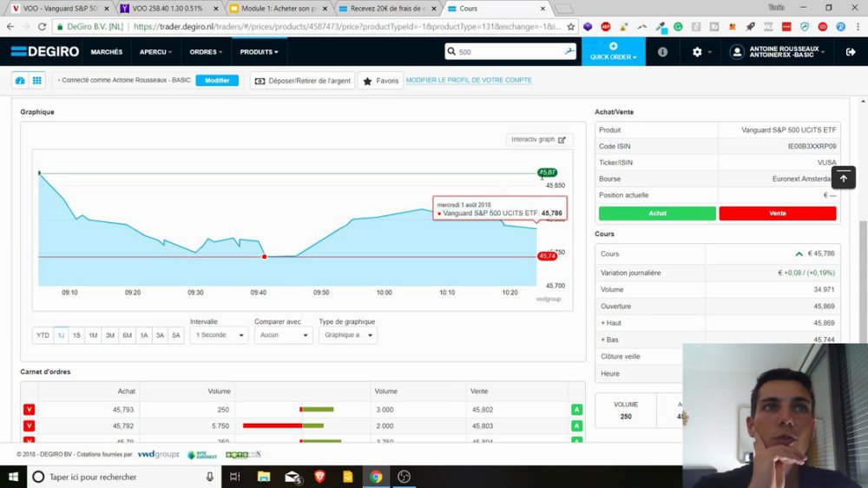This screenshot has height=488, width=868.
Task: Open account menu Antoine Rousseaux
Action: point(787,51)
